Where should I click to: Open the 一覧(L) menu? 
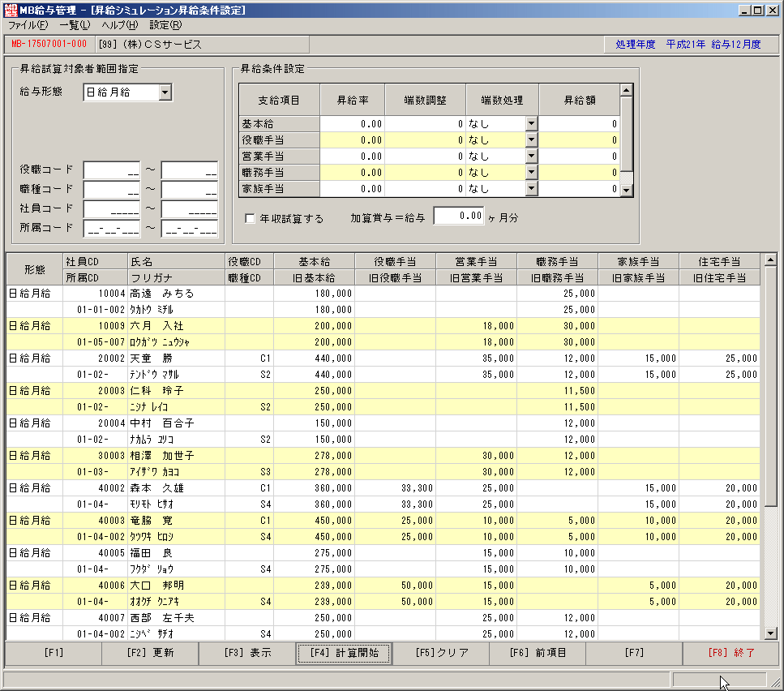tap(75, 25)
